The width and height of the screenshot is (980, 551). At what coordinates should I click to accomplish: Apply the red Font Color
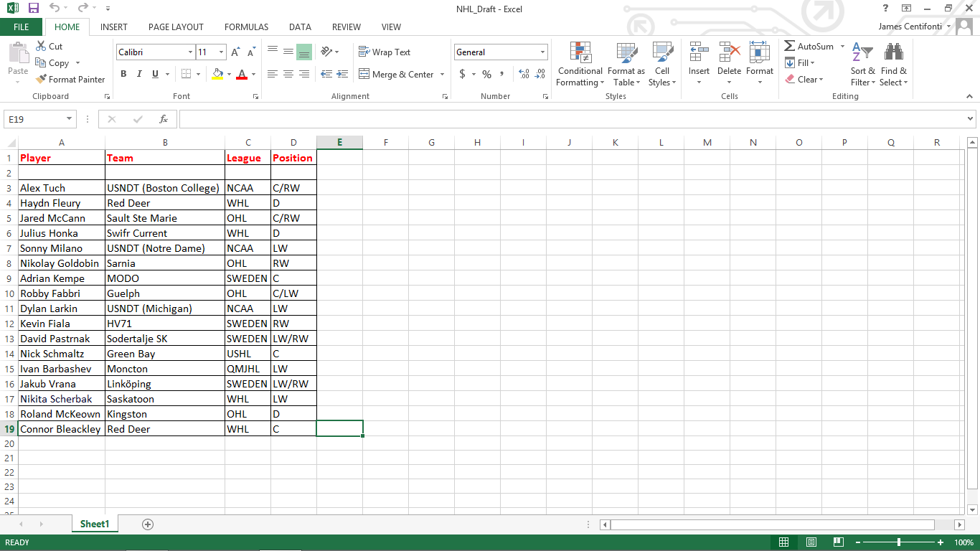(x=242, y=74)
